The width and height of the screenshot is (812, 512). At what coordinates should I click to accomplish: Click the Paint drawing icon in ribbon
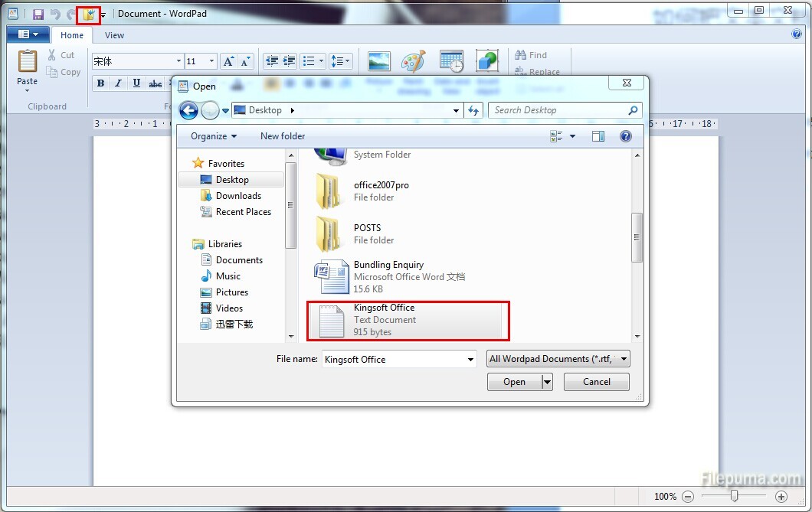pos(413,62)
